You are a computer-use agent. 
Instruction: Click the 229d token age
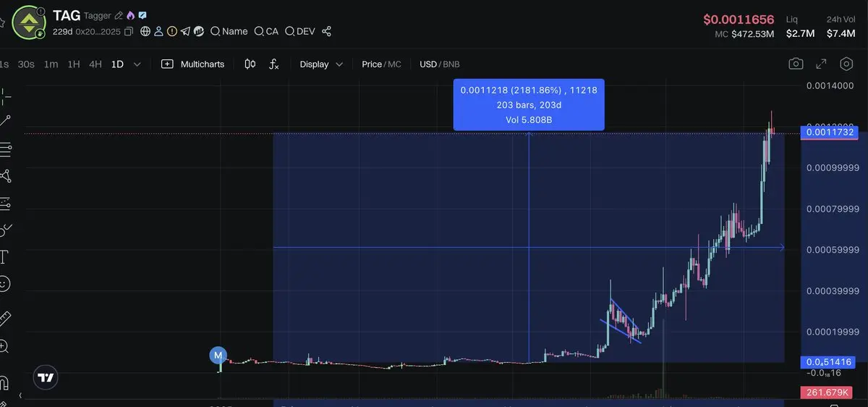(x=62, y=32)
